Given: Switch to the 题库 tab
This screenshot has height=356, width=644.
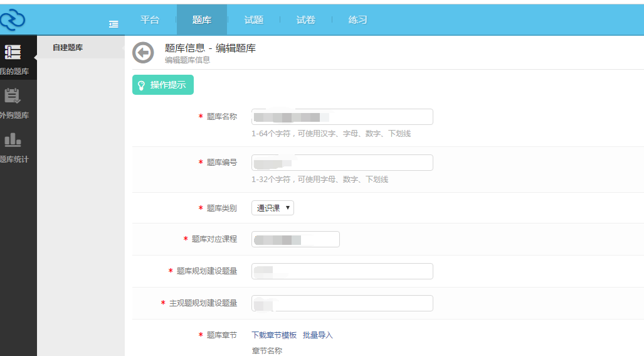Looking at the screenshot, I should (202, 19).
